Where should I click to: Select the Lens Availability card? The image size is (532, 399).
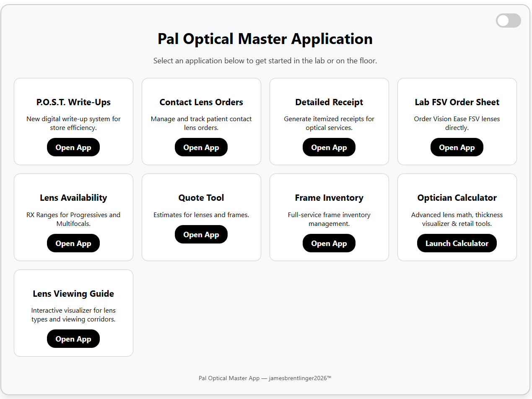pos(73,197)
